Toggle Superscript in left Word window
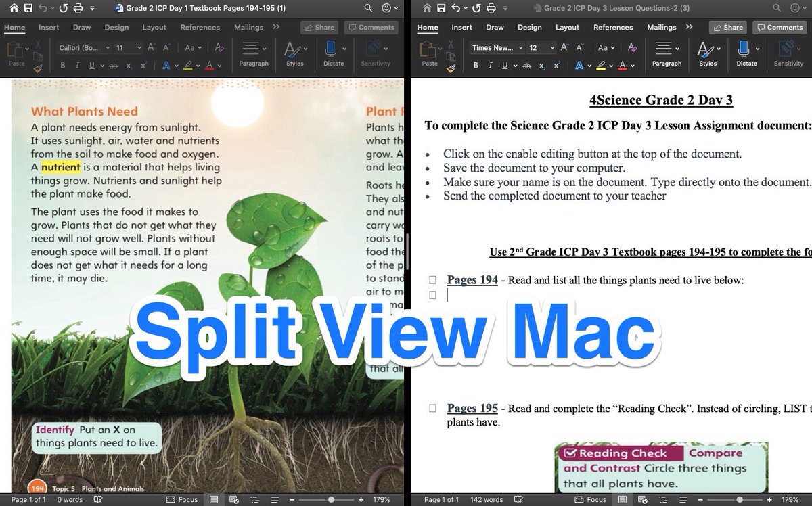The height and width of the screenshot is (506, 812). point(143,66)
